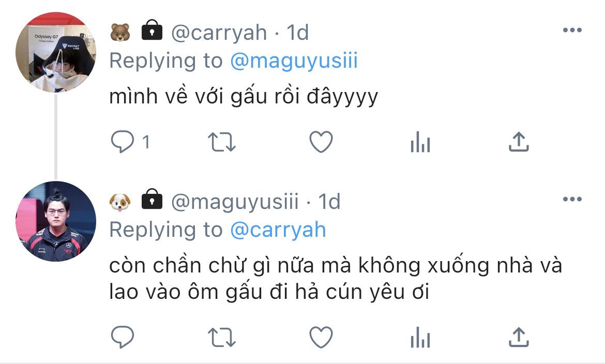Open the @carryah mention link

278,230
